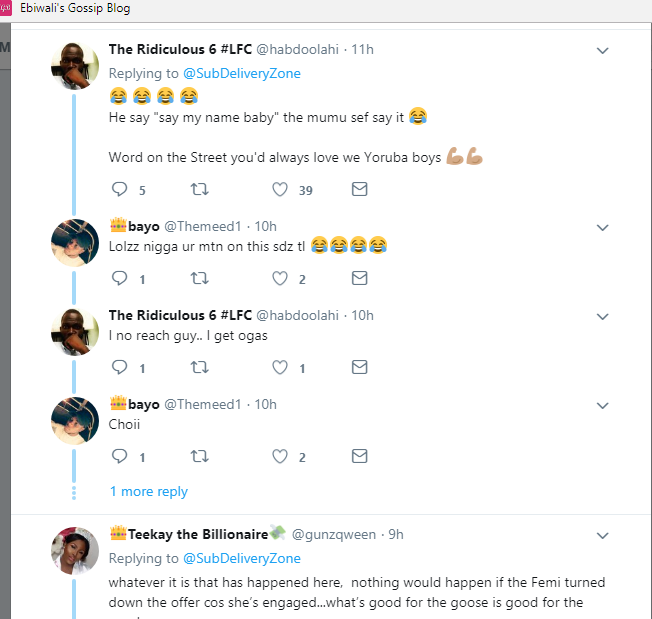Expand menu chevron on bayo's "Lolzz" tweet

pos(603,227)
